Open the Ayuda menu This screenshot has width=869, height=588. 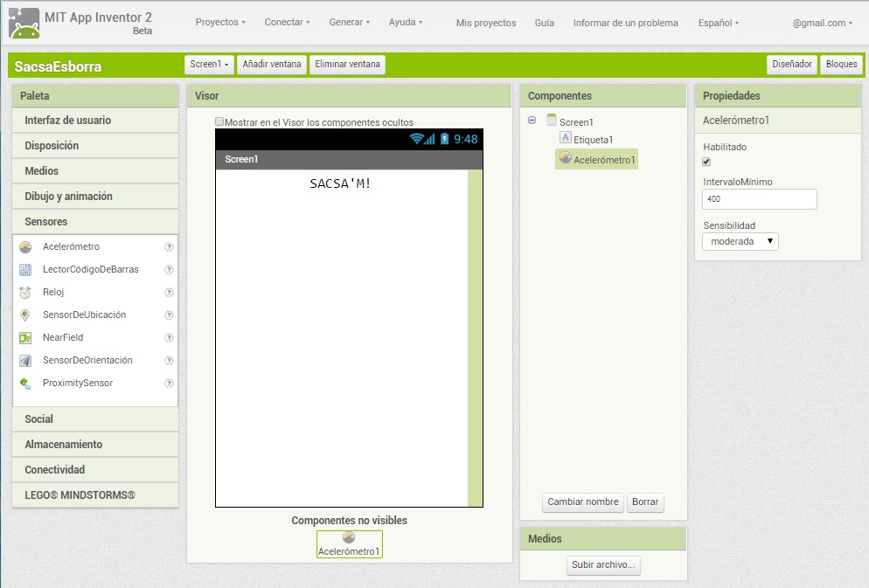tap(406, 22)
